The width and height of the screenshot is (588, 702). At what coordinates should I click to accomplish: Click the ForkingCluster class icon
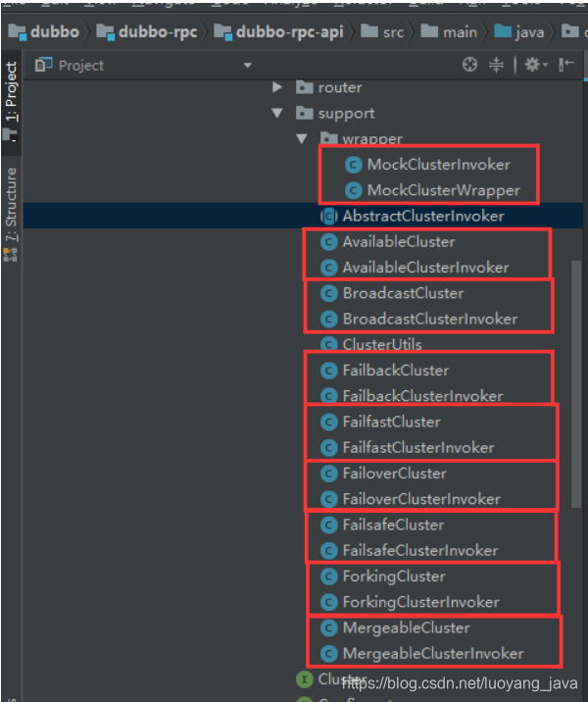click(329, 577)
